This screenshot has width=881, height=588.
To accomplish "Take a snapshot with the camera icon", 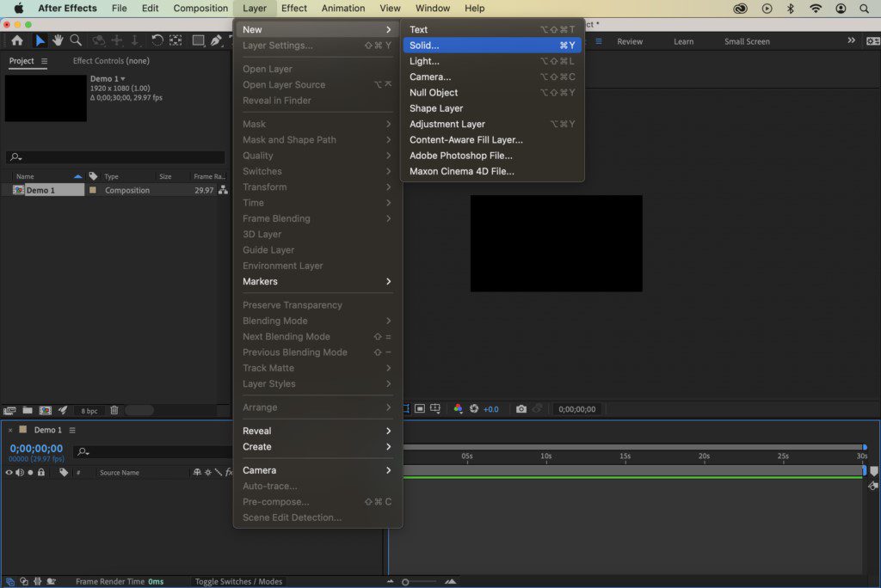I will click(x=521, y=409).
